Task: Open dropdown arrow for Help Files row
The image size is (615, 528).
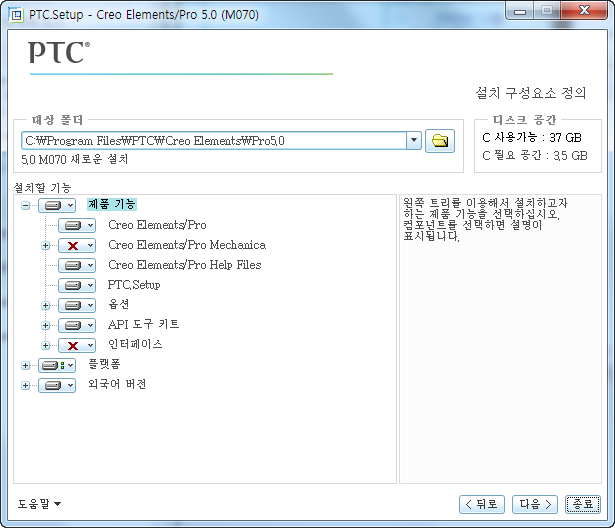Action: [x=90, y=266]
